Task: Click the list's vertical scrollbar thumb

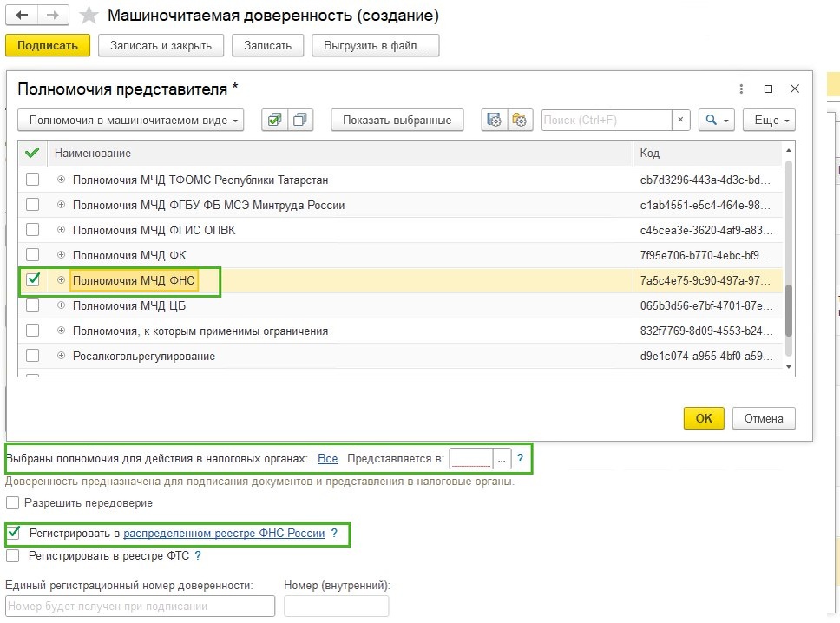Action: pyautogui.click(x=789, y=311)
